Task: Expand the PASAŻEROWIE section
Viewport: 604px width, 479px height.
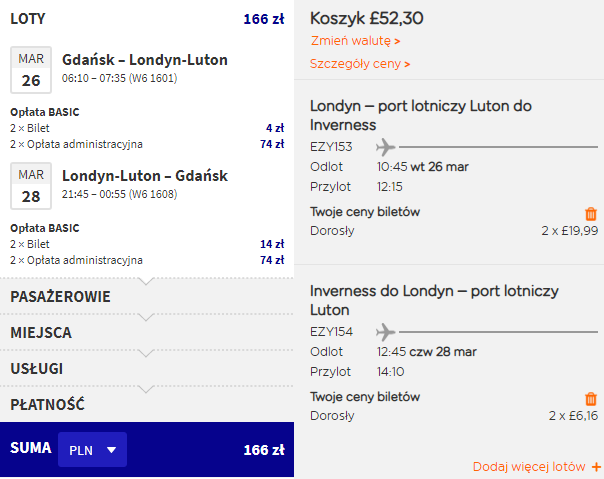Action: [x=147, y=296]
